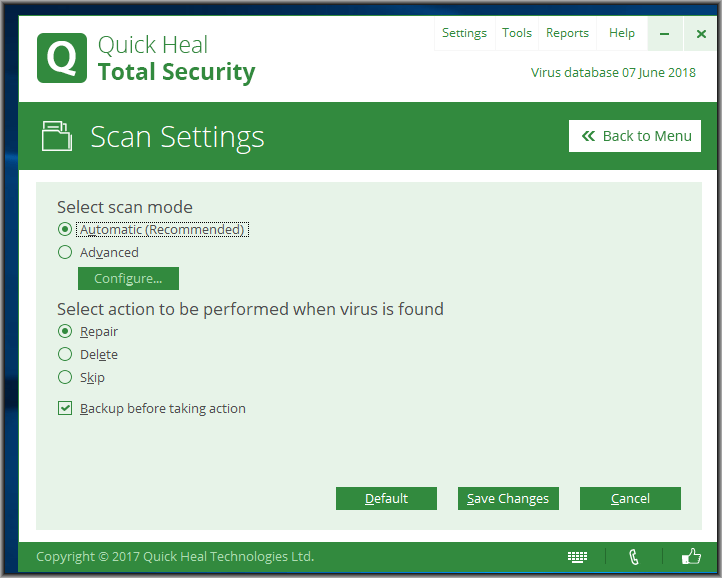Image resolution: width=722 pixels, height=578 pixels.
Task: Open the virtual keyboard icon
Action: [577, 557]
